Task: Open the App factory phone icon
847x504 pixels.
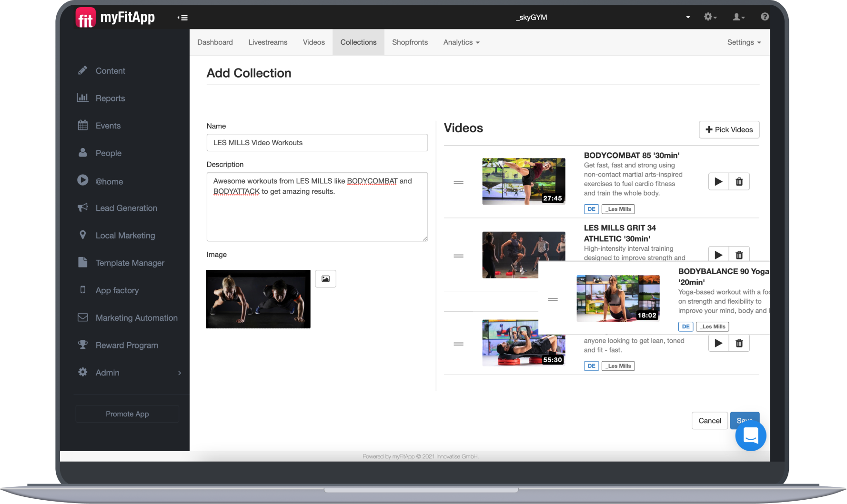Action: (83, 290)
